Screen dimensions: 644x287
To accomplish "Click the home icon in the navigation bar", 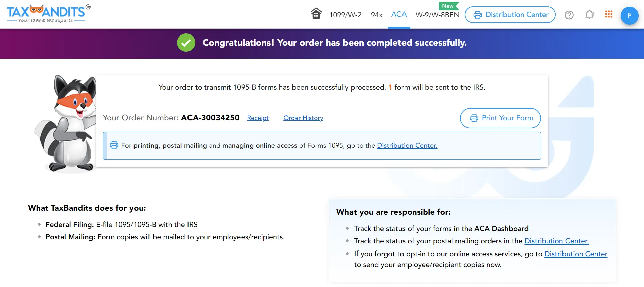I will (316, 13).
